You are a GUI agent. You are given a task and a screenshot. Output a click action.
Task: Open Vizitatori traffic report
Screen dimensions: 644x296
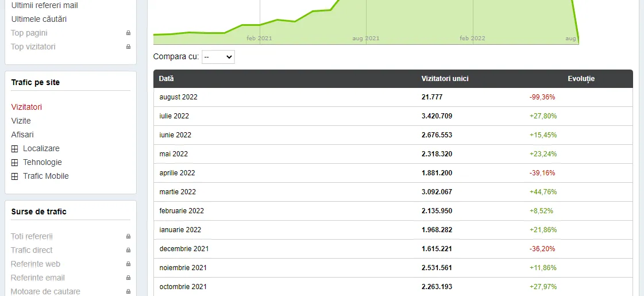point(26,107)
